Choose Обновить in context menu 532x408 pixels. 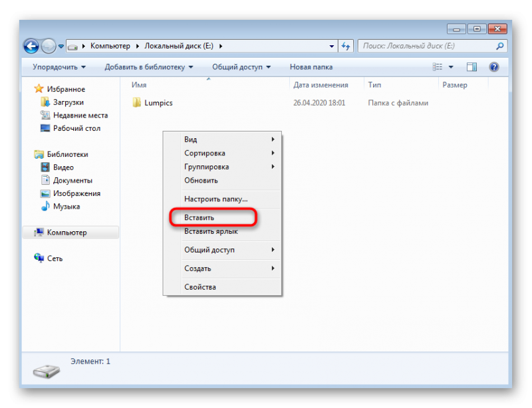coord(223,181)
